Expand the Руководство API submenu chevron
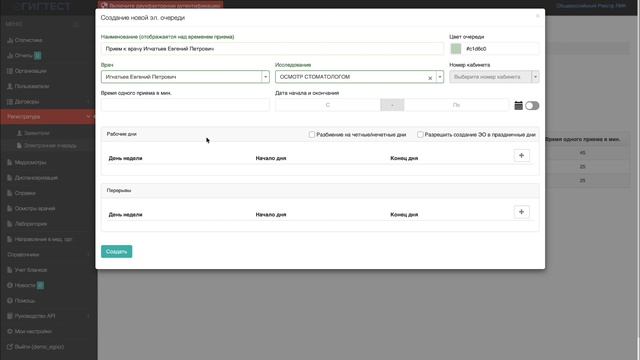Viewport: 640px width, 360px height. click(88, 316)
